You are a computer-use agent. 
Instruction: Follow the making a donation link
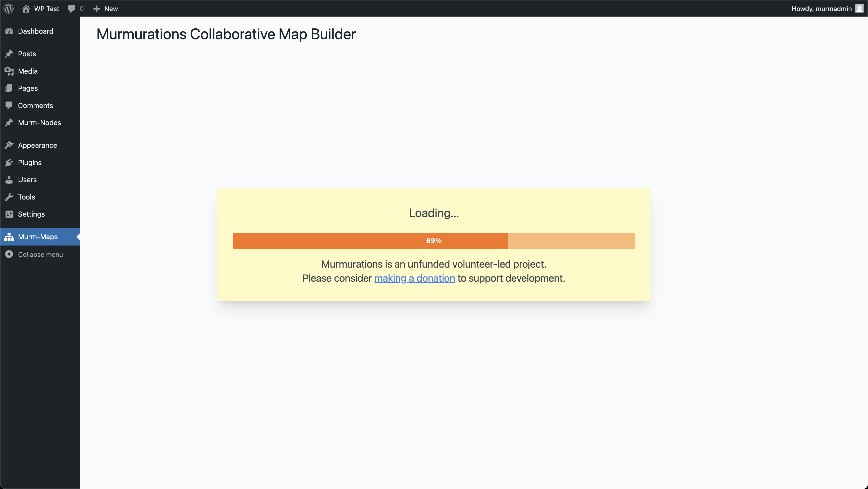point(414,278)
